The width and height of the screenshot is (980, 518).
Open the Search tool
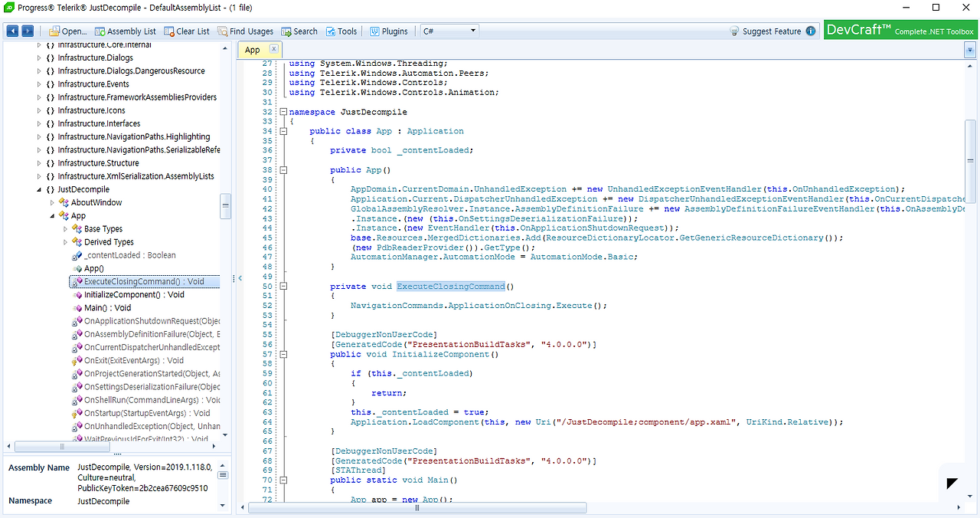[x=299, y=31]
